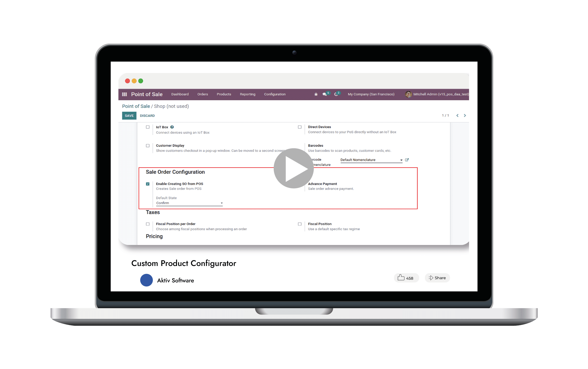Screen dimensions: 588x369
Task: Click the SAVE button
Action: pos(129,116)
